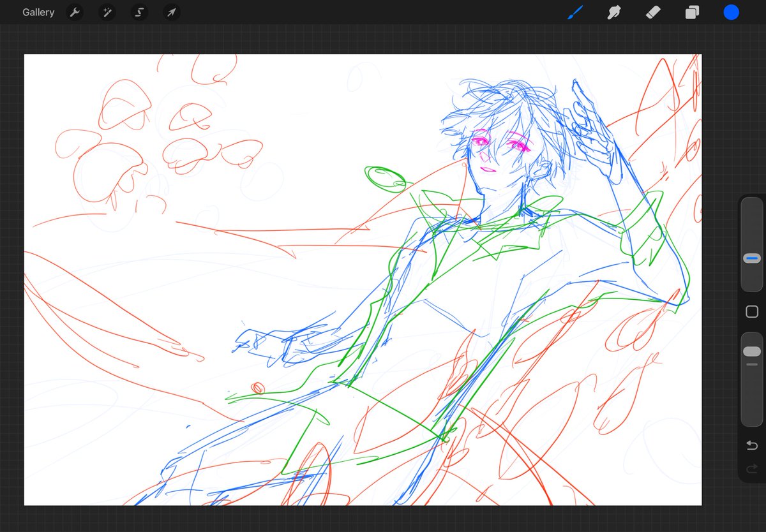Open the Adjustments magic wand menu
This screenshot has height=532, width=766.
point(107,12)
